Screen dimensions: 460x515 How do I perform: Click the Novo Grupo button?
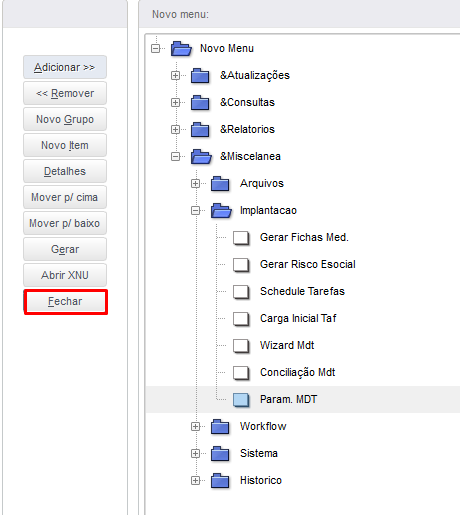[x=65, y=119]
